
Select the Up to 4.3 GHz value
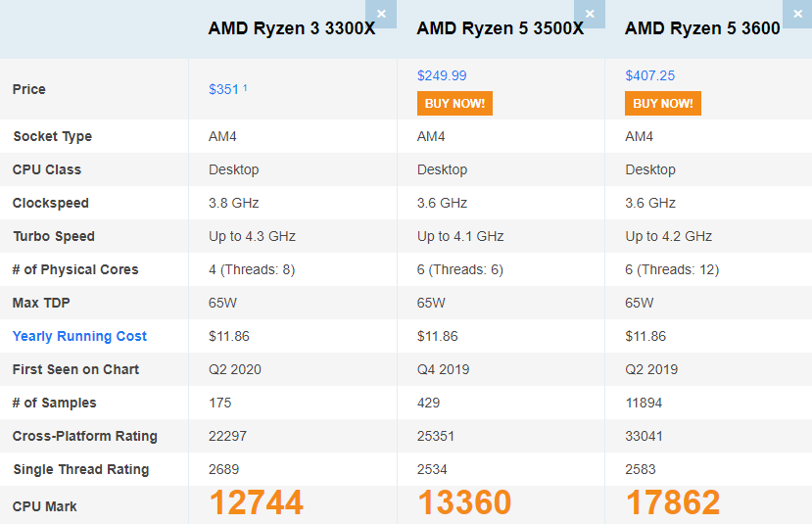click(x=252, y=236)
